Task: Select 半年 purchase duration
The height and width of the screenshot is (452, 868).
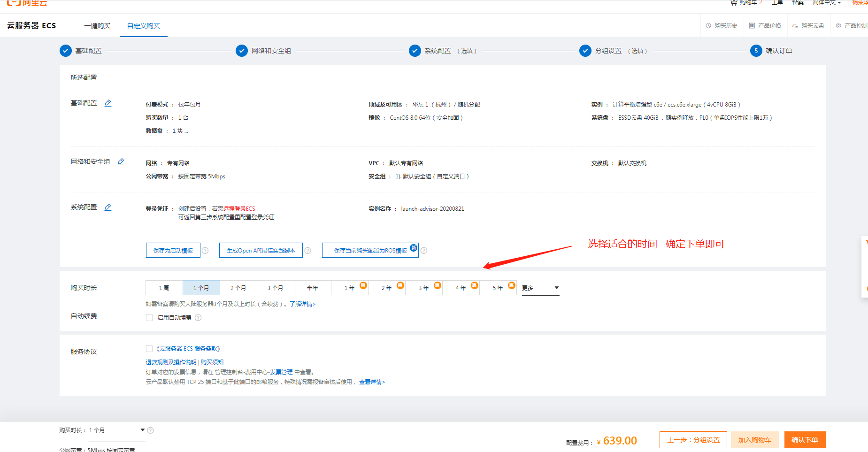Action: (313, 288)
